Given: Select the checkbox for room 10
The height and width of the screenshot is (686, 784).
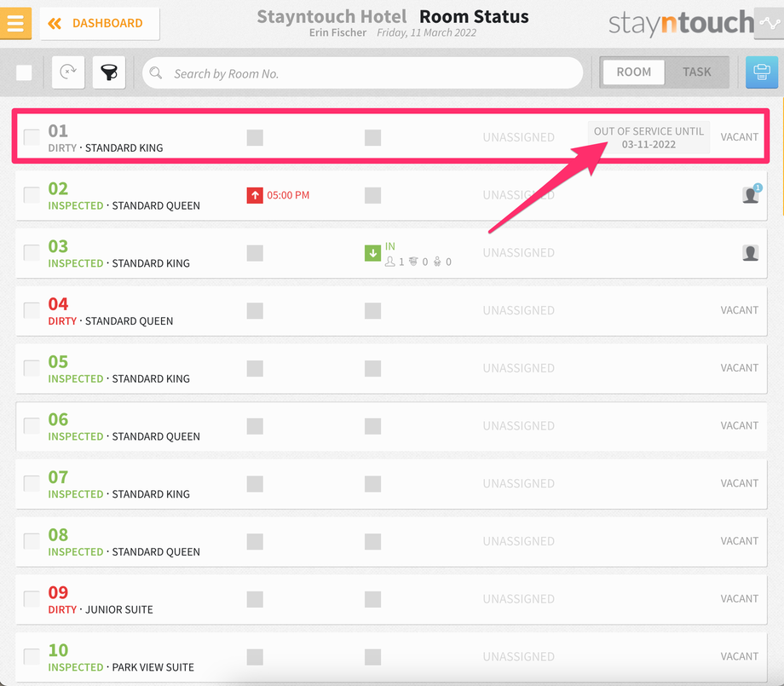Looking at the screenshot, I should 32,656.
